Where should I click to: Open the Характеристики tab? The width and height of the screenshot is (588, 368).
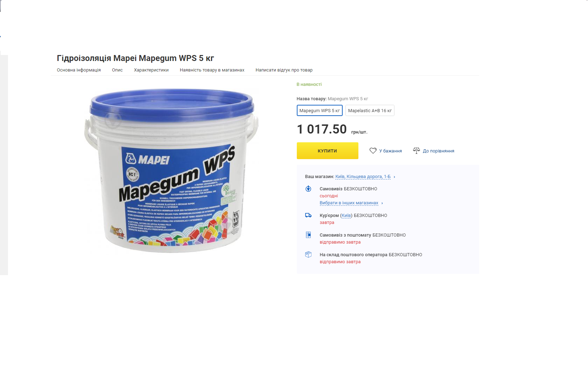pyautogui.click(x=151, y=70)
